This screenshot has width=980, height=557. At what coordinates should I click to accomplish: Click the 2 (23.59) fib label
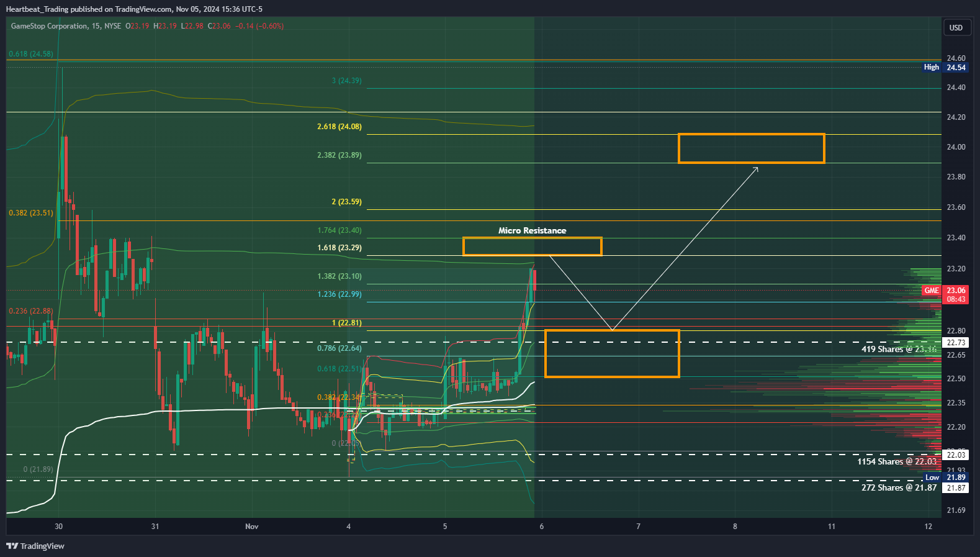pyautogui.click(x=347, y=202)
